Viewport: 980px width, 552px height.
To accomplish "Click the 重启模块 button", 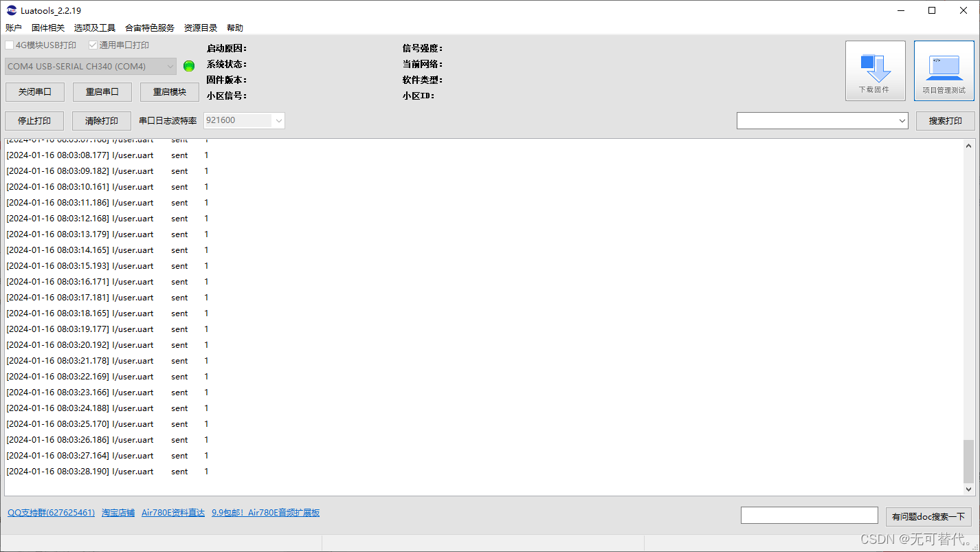I will (x=169, y=92).
